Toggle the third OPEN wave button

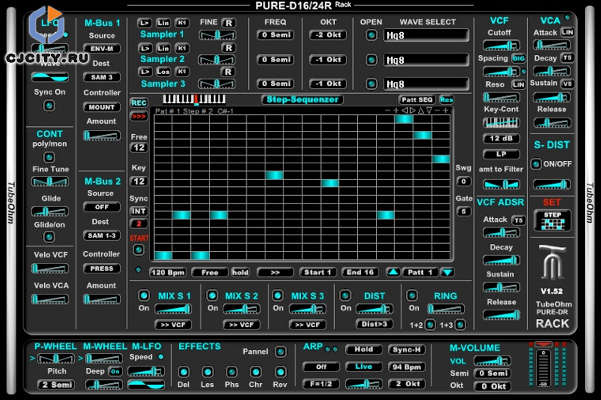(x=371, y=84)
